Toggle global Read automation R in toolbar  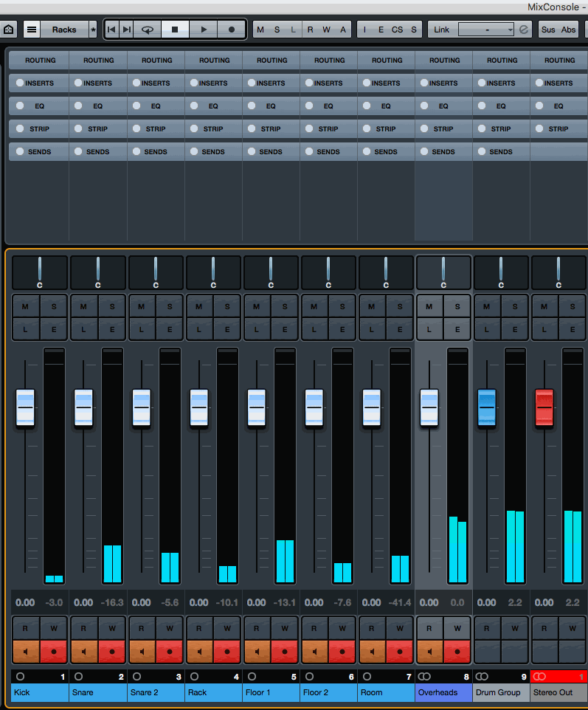coord(310,30)
